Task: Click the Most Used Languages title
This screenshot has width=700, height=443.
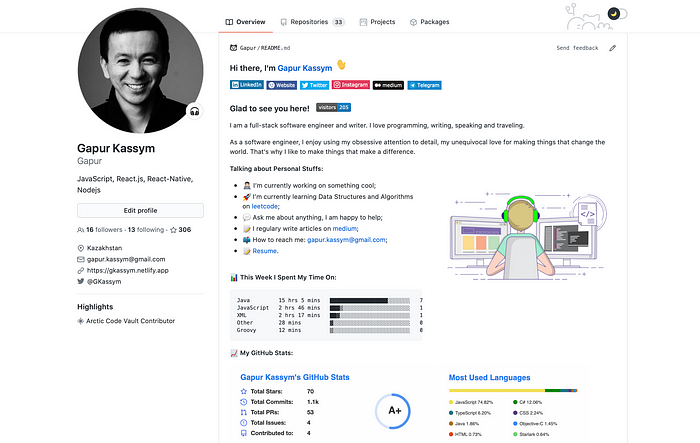Action: (x=489, y=378)
